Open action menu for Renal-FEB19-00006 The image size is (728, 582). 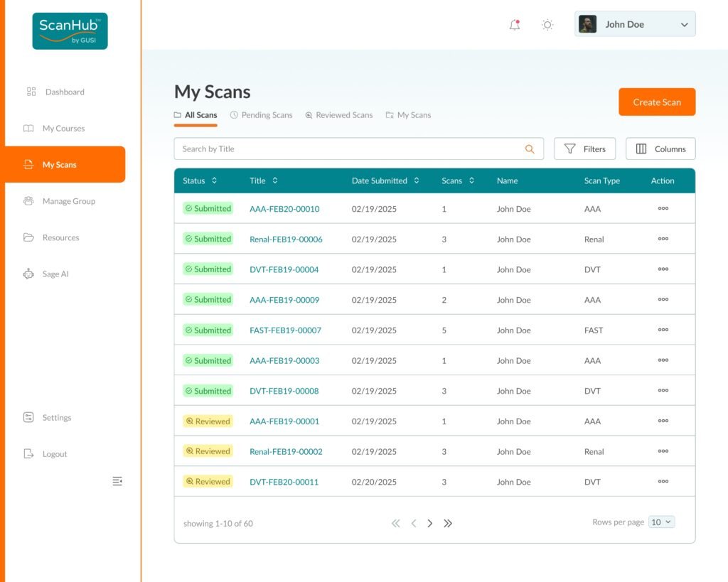tap(663, 239)
